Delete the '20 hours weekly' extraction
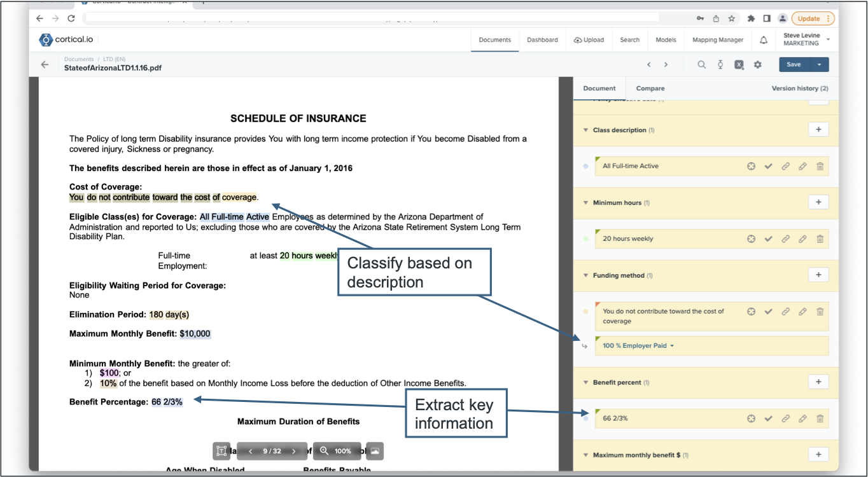868x477 pixels. pyautogui.click(x=820, y=238)
